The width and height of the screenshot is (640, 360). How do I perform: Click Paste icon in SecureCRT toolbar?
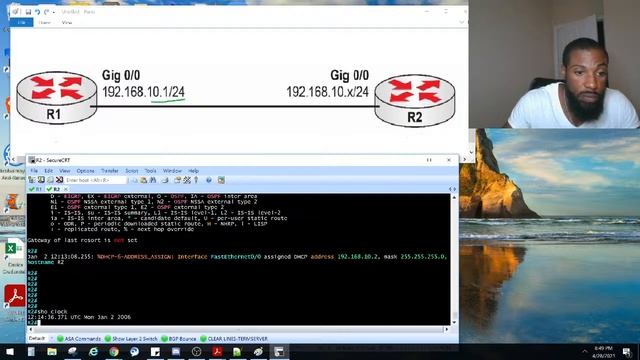144,180
